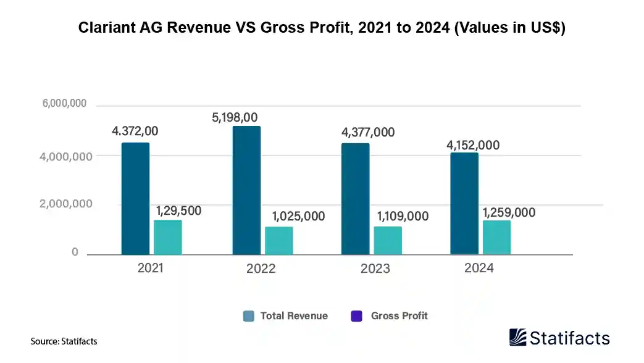This screenshot has width=644, height=363.
Task: Click the 2024 x-axis label
Action: (479, 268)
